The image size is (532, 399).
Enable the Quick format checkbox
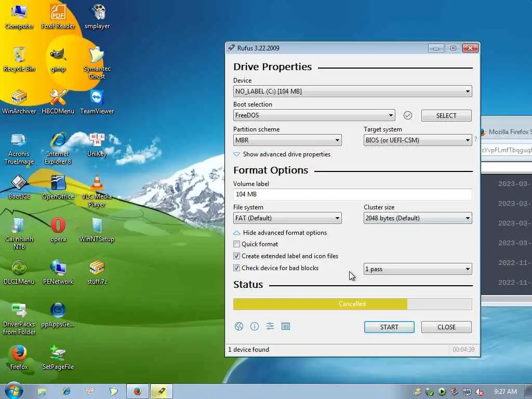tap(236, 244)
